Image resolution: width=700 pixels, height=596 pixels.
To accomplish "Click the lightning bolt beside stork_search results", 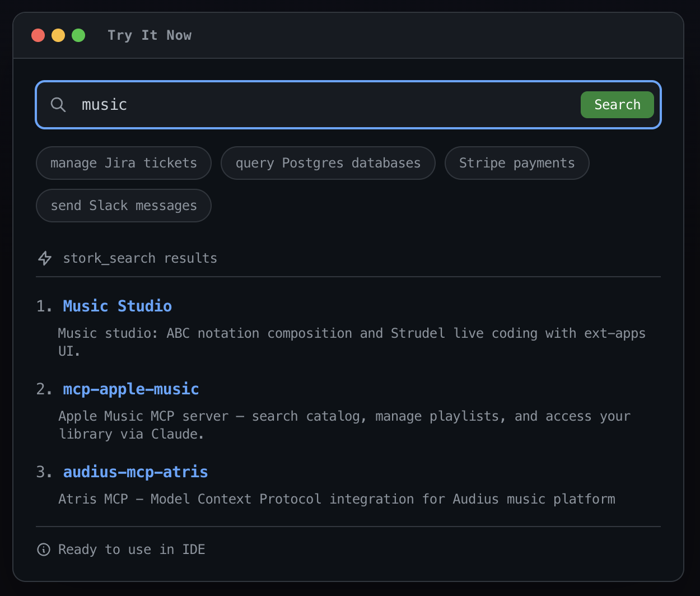I will click(x=44, y=258).
